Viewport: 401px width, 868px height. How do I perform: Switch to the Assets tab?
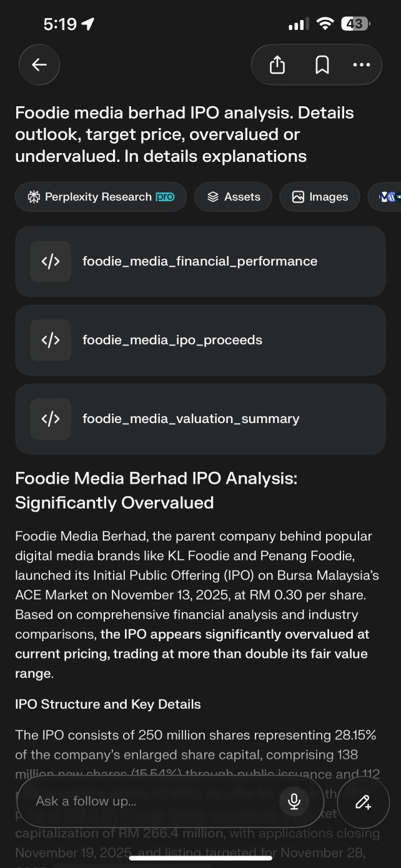click(233, 197)
